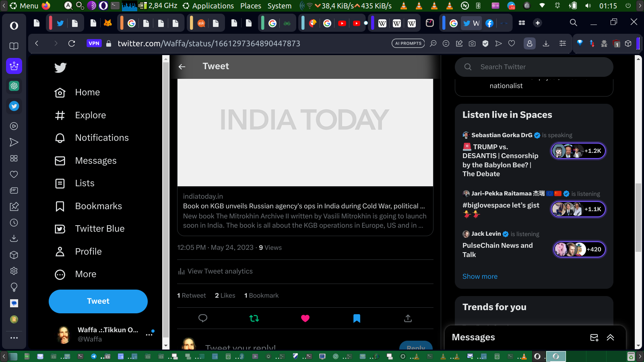Unlike the tweet with the pink heart
Screen dimensions: 644x362
tap(305, 318)
